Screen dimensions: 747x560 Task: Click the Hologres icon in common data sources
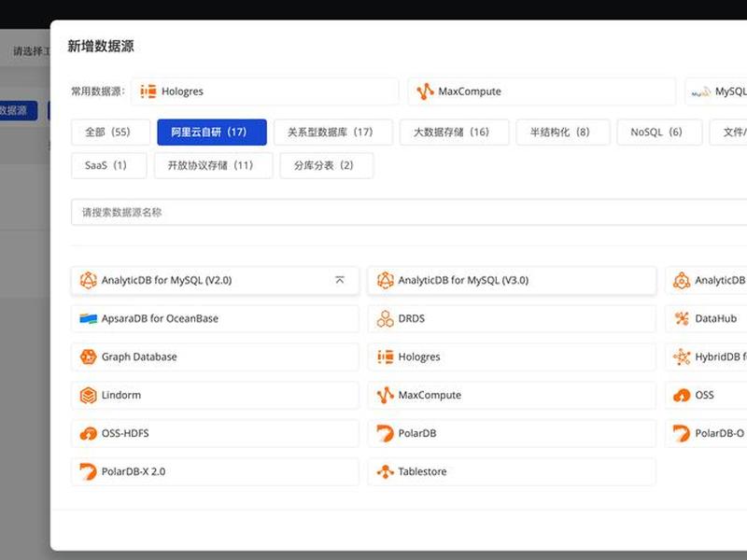point(148,91)
